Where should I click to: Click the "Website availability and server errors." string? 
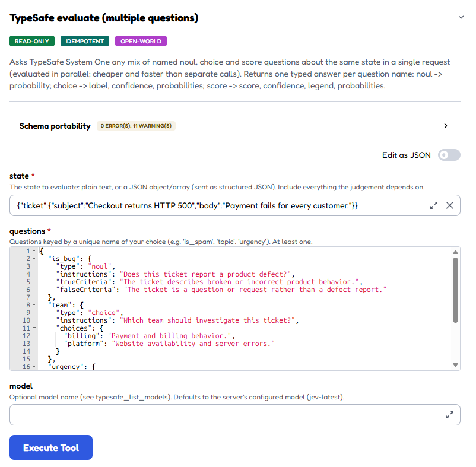[193, 344]
